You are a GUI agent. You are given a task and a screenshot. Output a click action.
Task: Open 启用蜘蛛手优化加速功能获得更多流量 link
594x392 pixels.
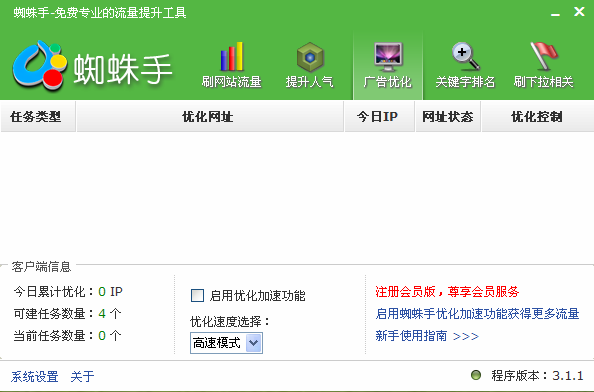point(477,314)
